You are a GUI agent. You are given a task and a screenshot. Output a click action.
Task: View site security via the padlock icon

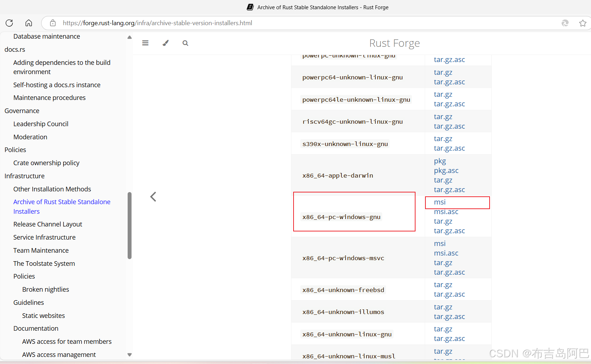click(52, 23)
